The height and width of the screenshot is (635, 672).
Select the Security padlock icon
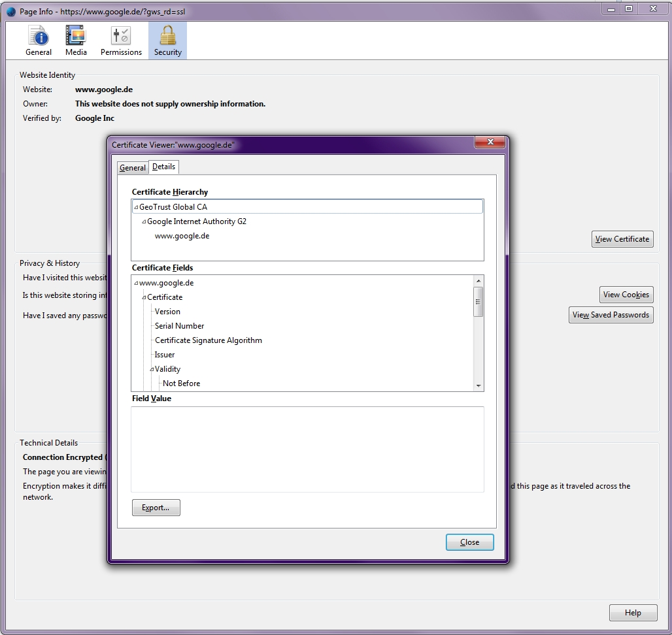click(167, 41)
